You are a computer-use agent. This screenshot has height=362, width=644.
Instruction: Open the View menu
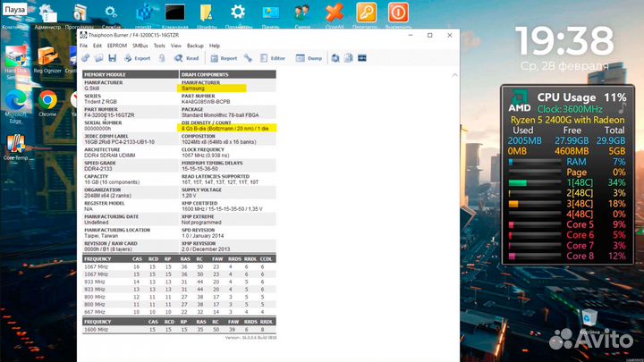click(x=176, y=46)
